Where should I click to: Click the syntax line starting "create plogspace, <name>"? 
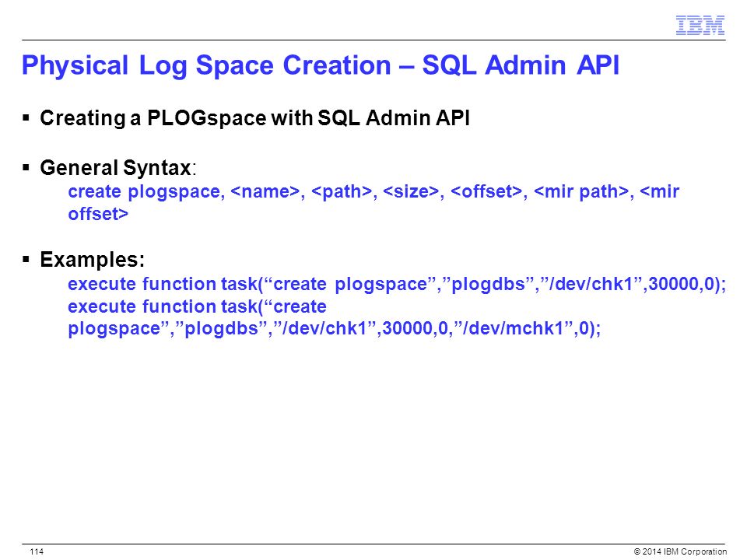click(x=373, y=191)
